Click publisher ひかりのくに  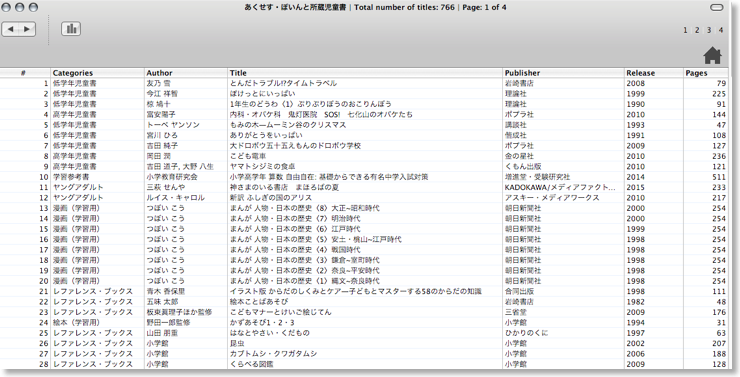(x=526, y=333)
